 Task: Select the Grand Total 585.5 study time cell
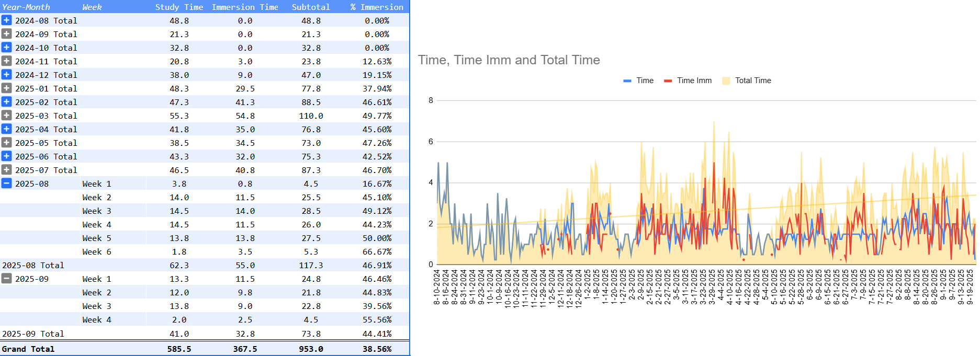(179, 349)
